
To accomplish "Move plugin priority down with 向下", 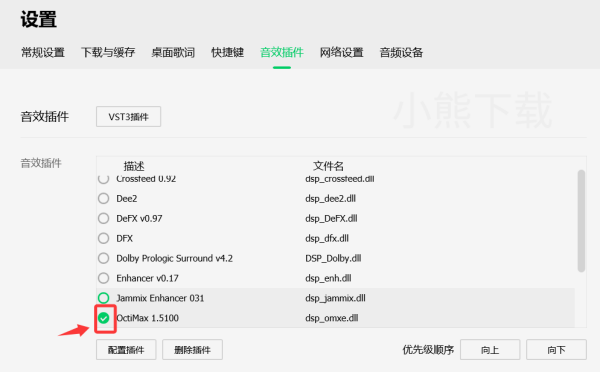I will [x=556, y=350].
